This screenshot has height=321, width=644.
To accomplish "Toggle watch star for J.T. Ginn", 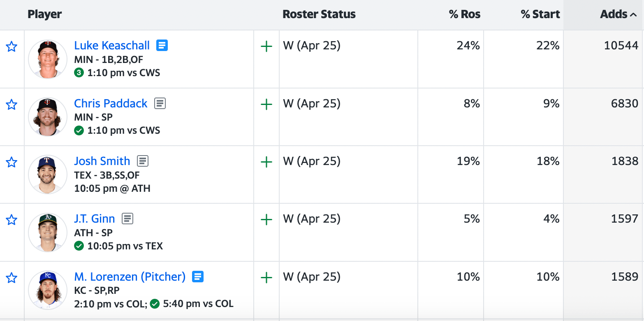I will 12,220.
